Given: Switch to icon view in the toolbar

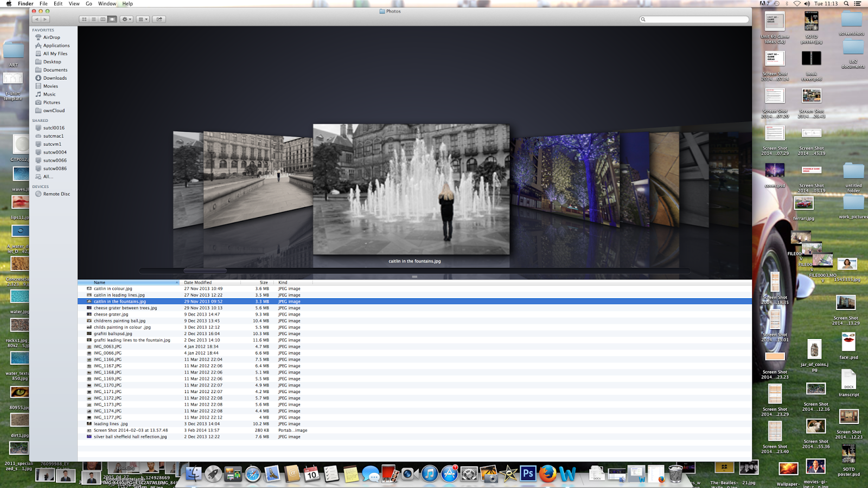Looking at the screenshot, I should click(84, 19).
